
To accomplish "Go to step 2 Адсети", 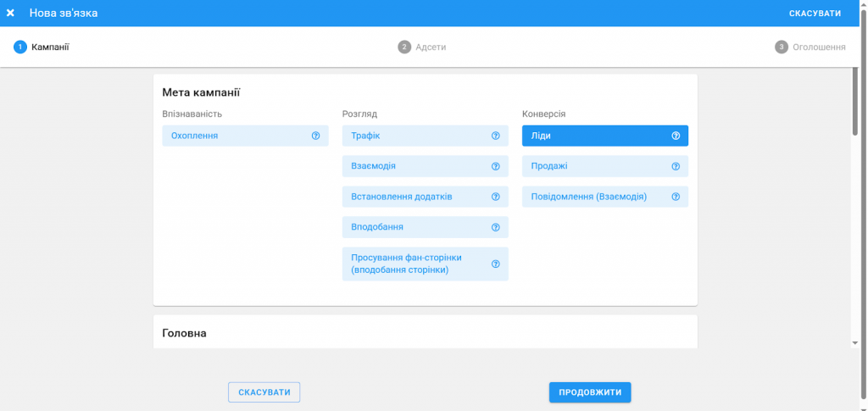I will pyautogui.click(x=422, y=47).
